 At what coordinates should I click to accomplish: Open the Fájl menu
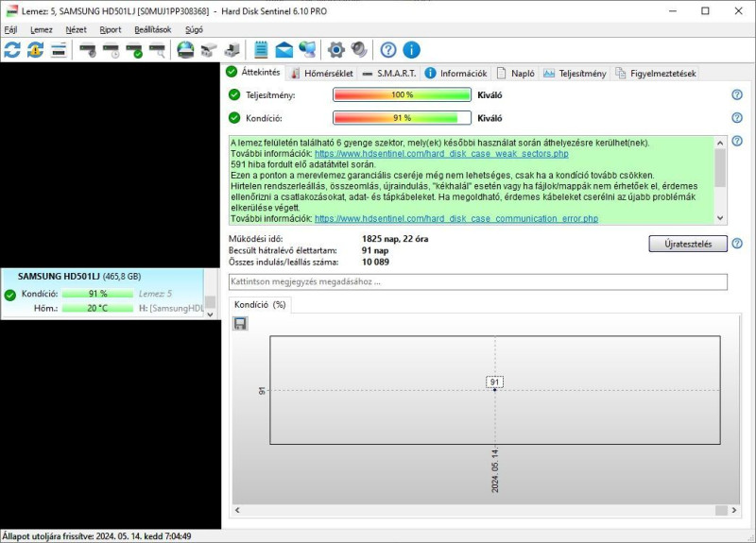pyautogui.click(x=10, y=30)
